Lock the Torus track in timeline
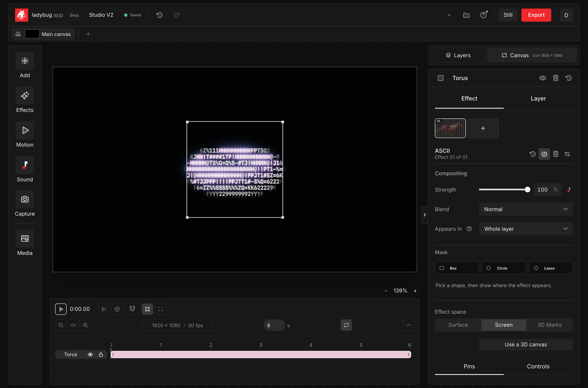The image size is (588, 388). point(101,354)
